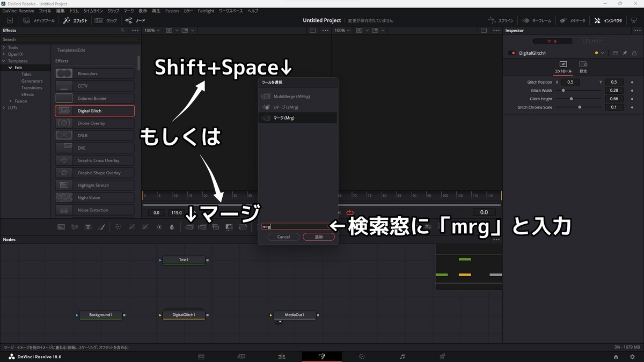
Task: Open the Fairlight audio page
Action: click(x=402, y=356)
